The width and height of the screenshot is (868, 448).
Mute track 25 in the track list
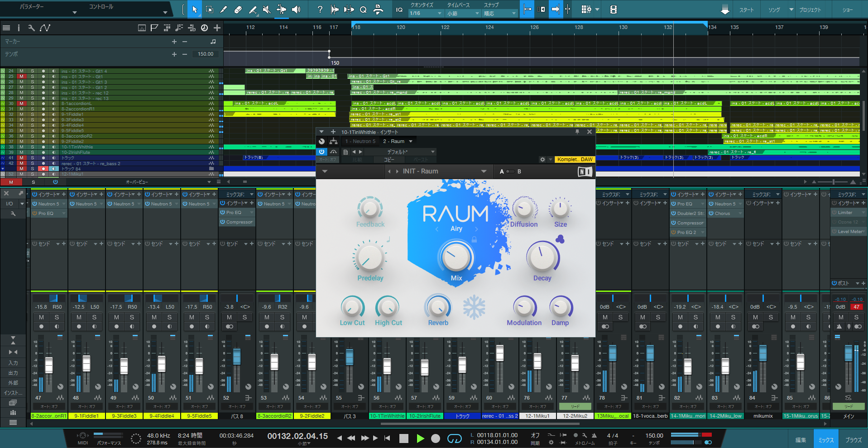point(21,76)
